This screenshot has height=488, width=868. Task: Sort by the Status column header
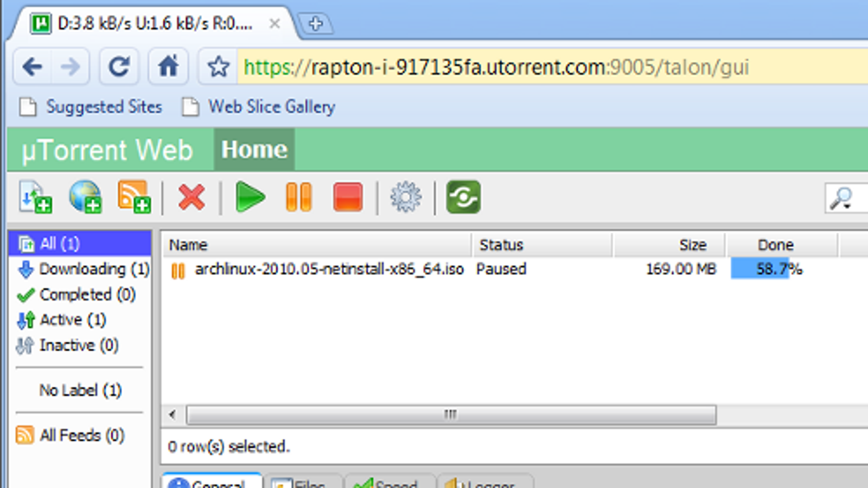[542, 245]
